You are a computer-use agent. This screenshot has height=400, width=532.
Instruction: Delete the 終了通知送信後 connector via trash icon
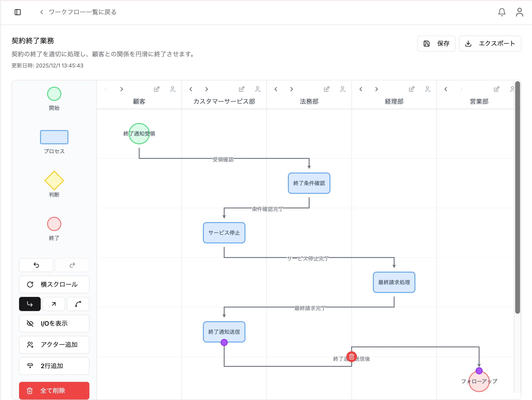[352, 357]
